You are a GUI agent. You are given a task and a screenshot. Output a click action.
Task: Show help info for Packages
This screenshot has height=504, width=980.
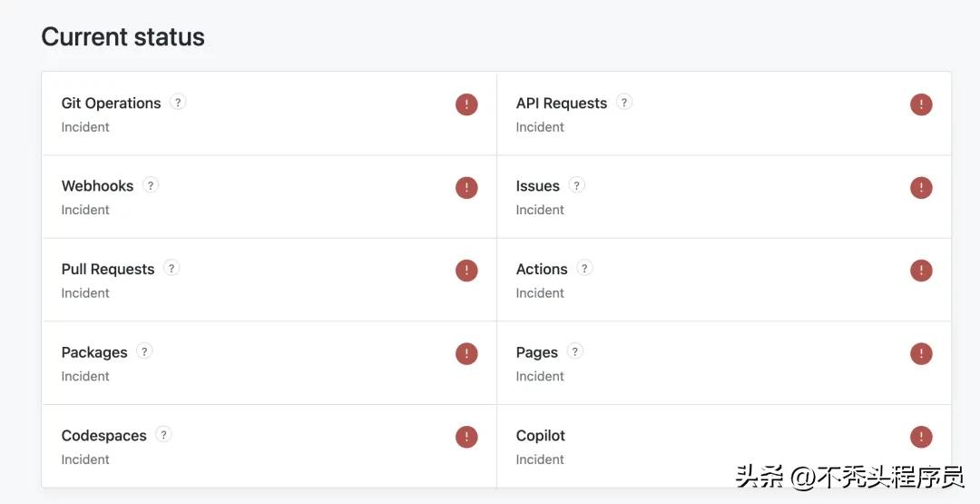143,351
